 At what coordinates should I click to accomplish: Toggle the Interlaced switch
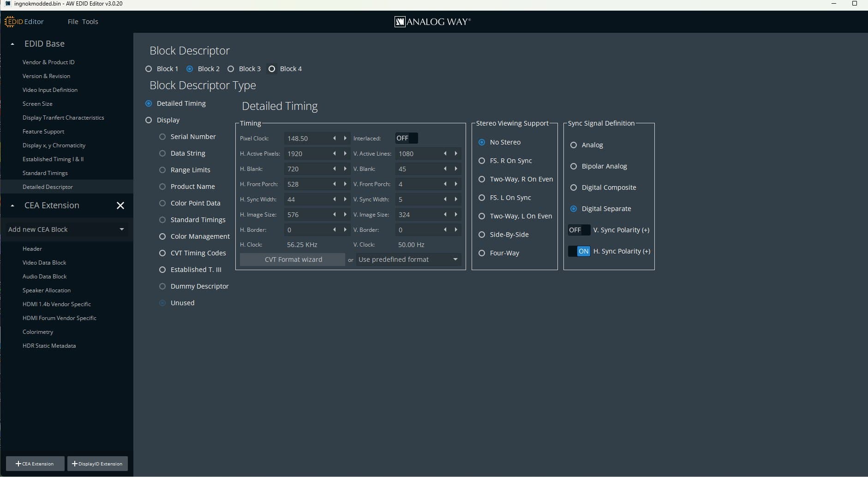[406, 138]
